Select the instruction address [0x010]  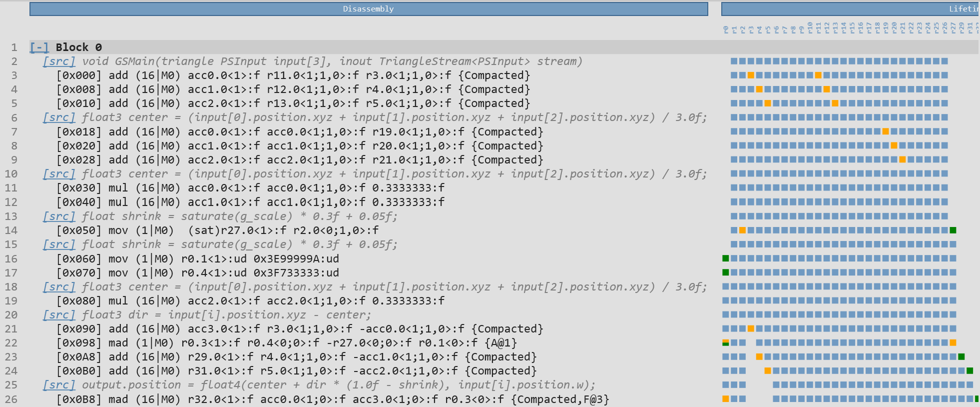79,103
